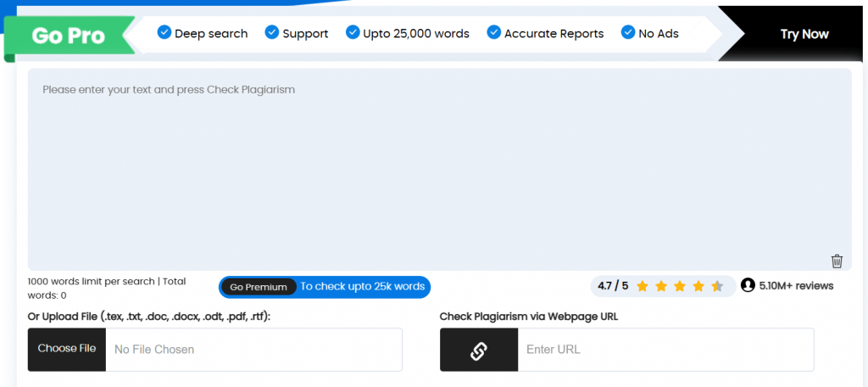This screenshot has width=868, height=387.
Task: Click the Accurate Reports checkmark icon
Action: click(x=494, y=33)
